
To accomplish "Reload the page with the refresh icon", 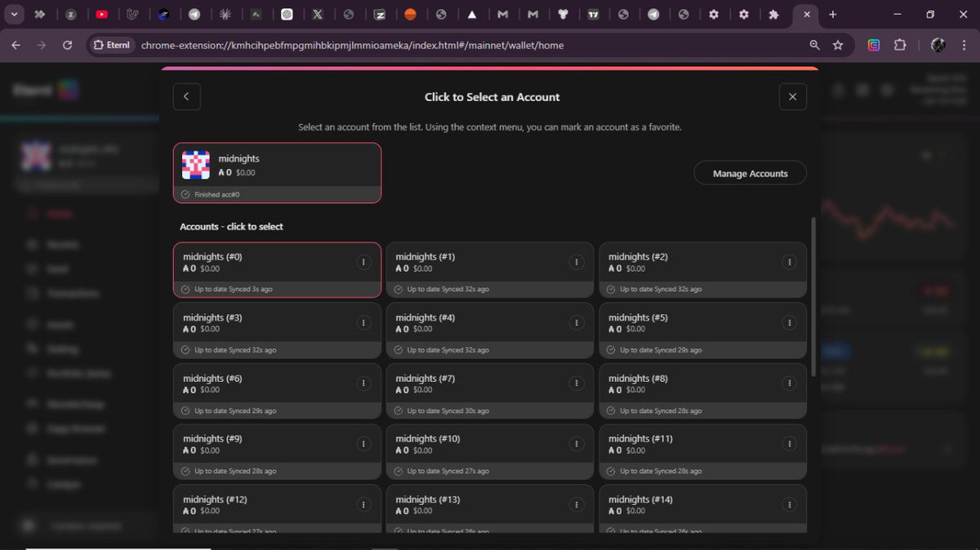I will [x=68, y=45].
